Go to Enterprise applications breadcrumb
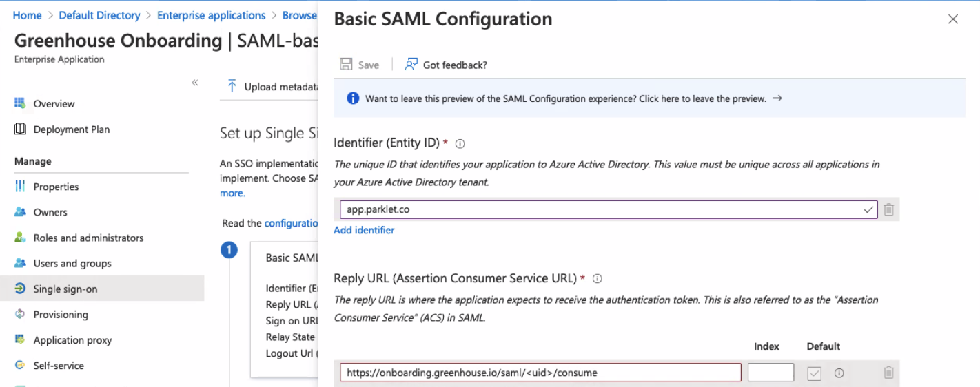Viewport: 980px width, 387px height. pos(212,15)
